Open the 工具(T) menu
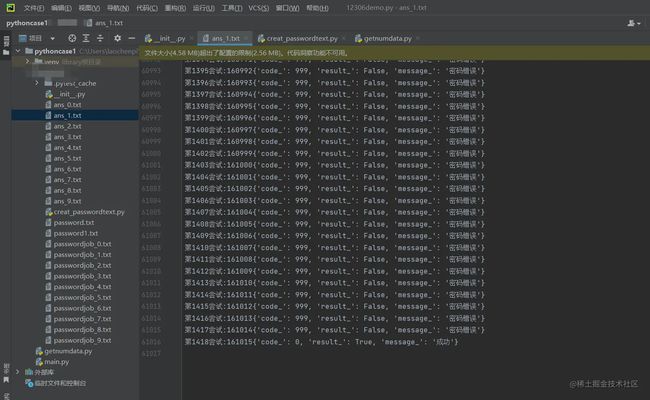This screenshot has height=400, width=650. 232,8
